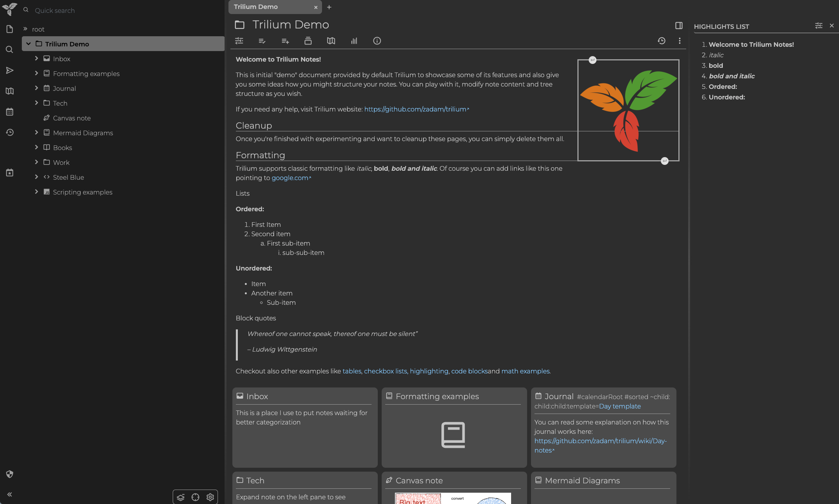This screenshot has width=839, height=504.
Task: Open protected session shield icon
Action: coord(10,474)
